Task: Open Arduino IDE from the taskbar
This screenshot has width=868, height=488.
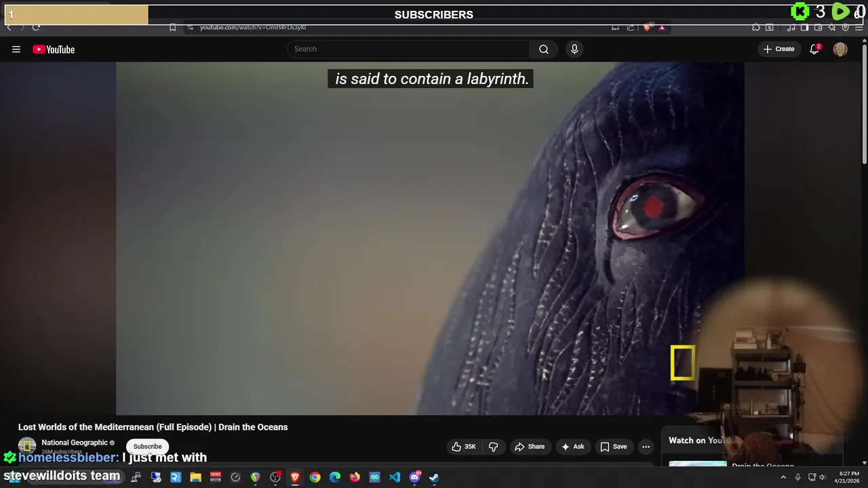Action: (x=374, y=477)
